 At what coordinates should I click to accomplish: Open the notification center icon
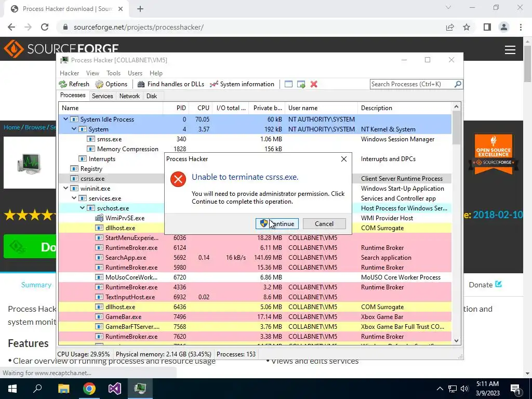tap(515, 389)
